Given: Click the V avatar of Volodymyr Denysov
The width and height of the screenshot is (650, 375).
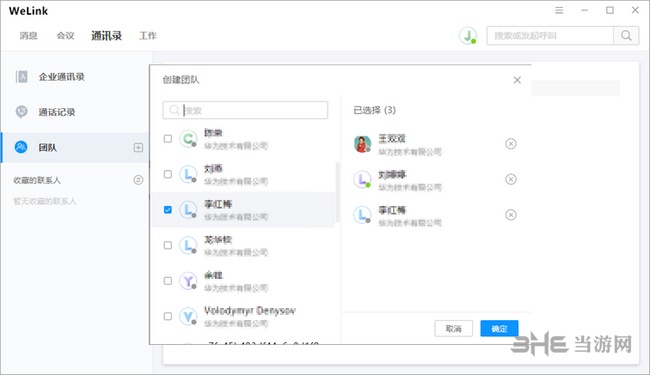Looking at the screenshot, I should coord(188,317).
